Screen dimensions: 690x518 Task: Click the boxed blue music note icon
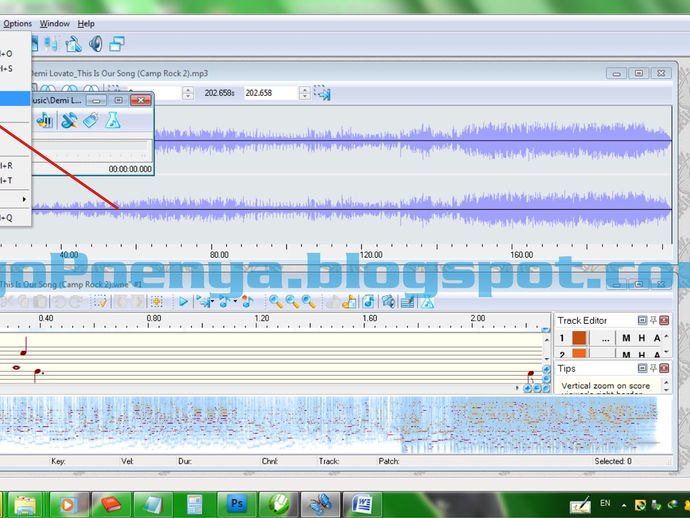pyautogui.click(x=368, y=302)
